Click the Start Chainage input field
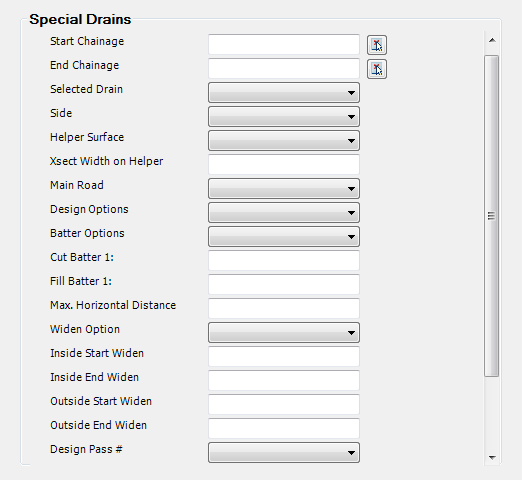The image size is (522, 480). 284,44
